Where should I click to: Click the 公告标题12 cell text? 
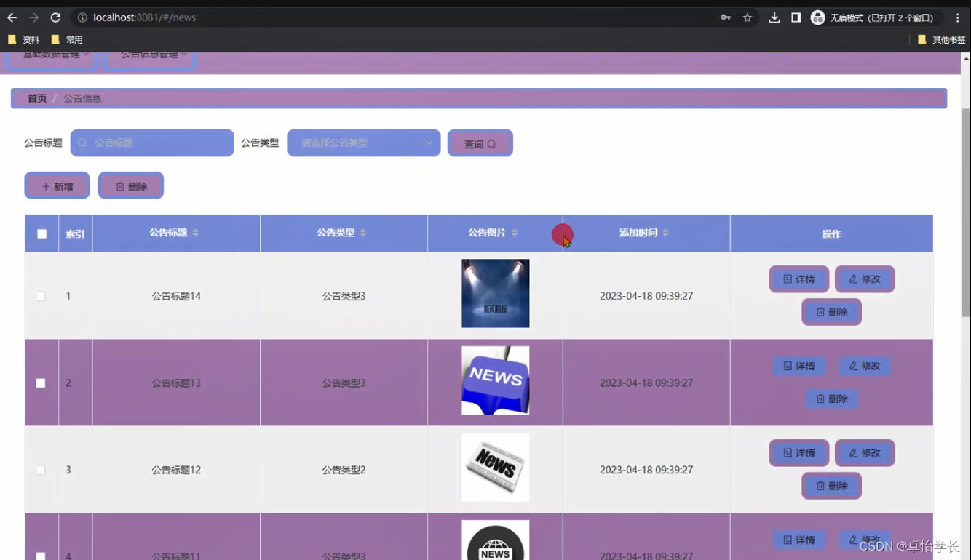point(176,470)
